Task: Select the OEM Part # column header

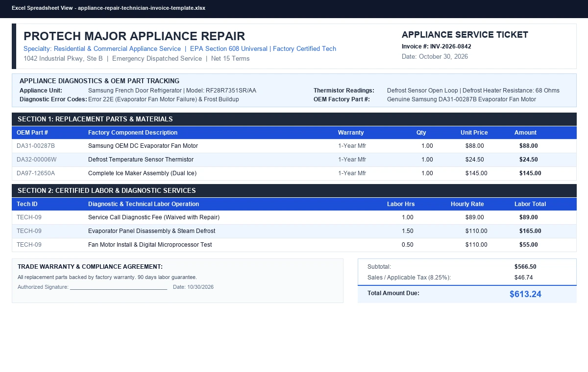Action: click(x=32, y=133)
